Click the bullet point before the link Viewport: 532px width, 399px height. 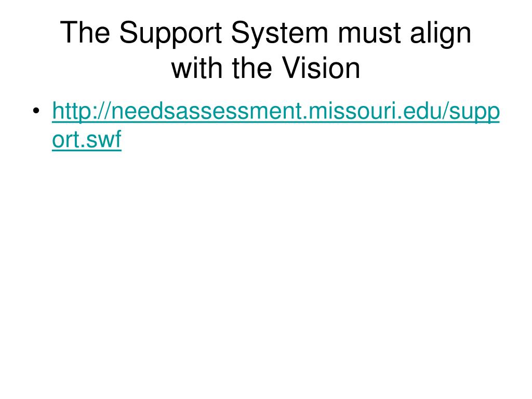click(x=36, y=111)
